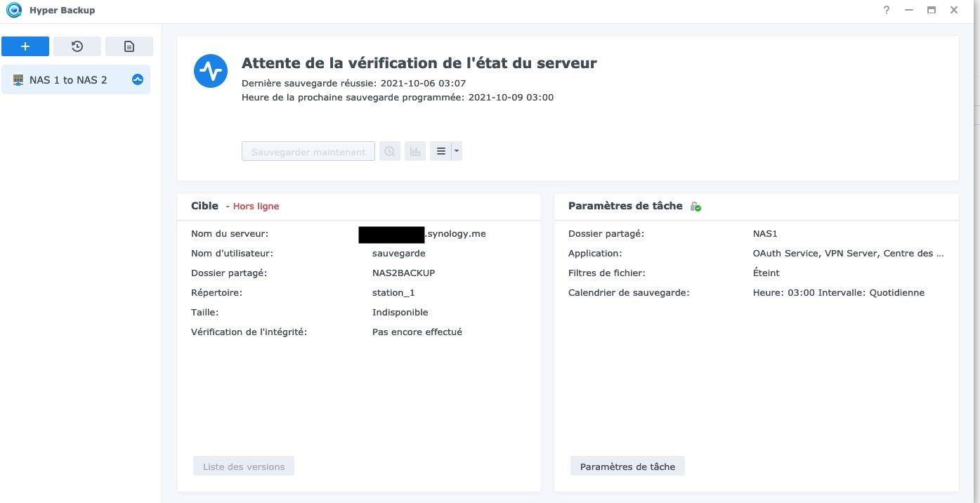Click the blue pulse status icon
Screen dimensions: 980x503
pyautogui.click(x=211, y=71)
